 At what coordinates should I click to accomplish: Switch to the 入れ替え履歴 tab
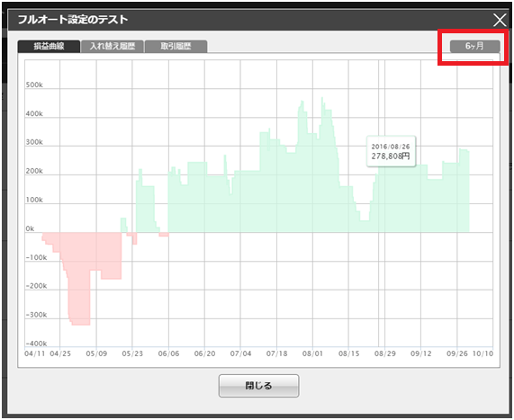pos(113,46)
